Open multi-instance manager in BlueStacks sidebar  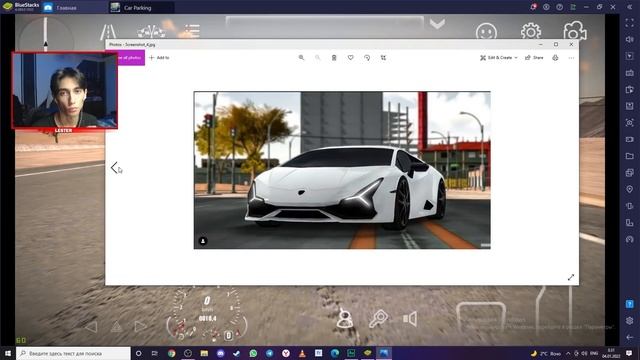630,173
